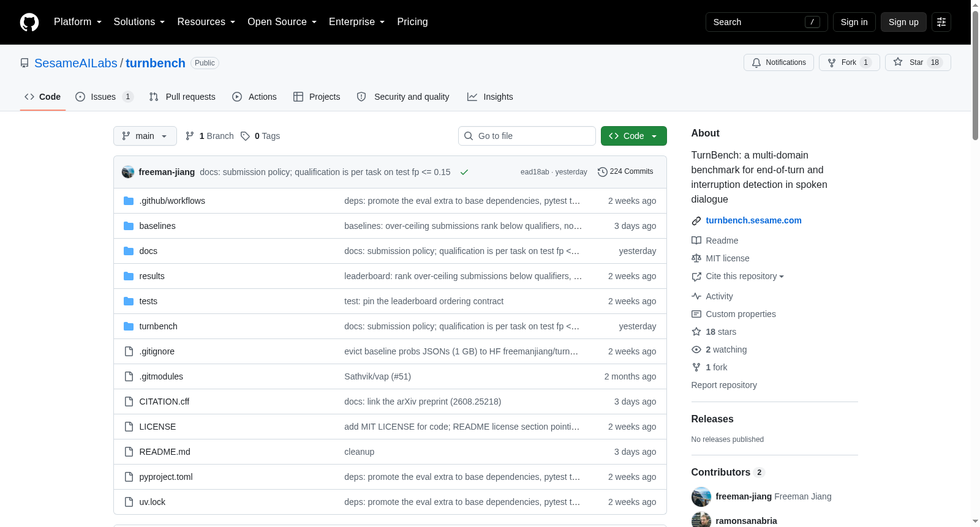980x527 pixels.
Task: Expand the Open Source menu
Action: 282,22
